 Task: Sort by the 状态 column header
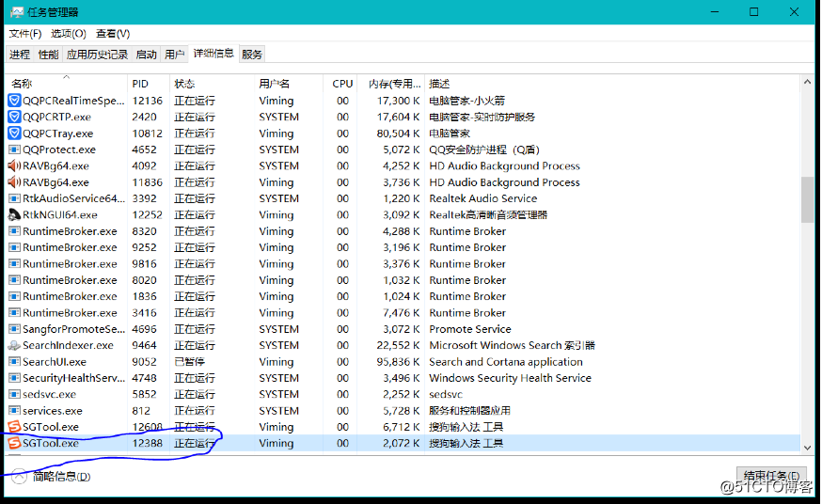pyautogui.click(x=212, y=84)
